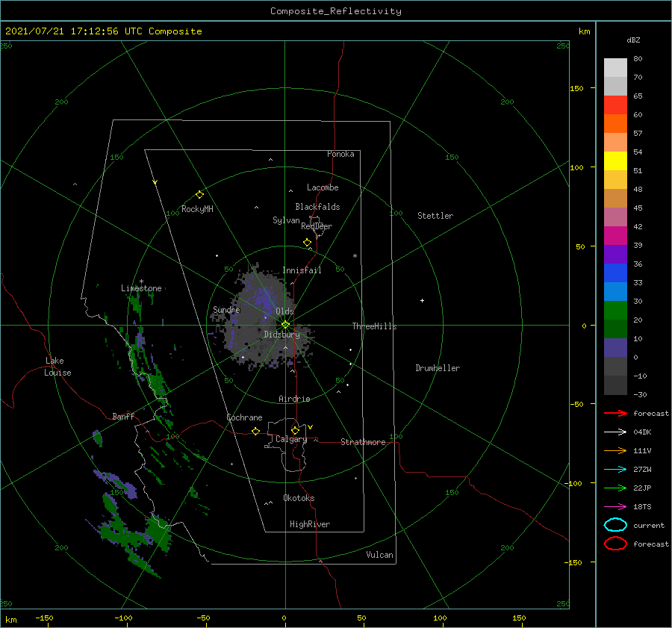Click the white plus marker east of ThreeHills

click(422, 300)
